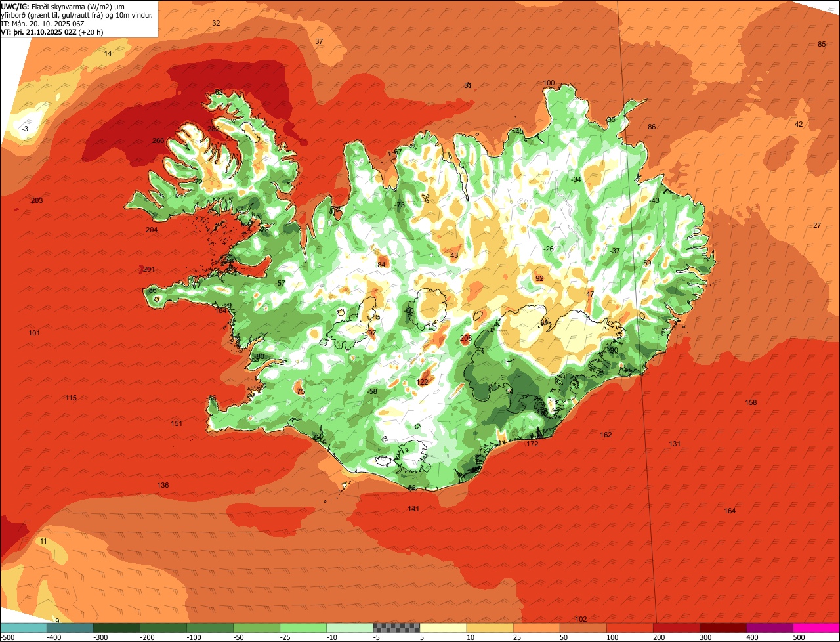Click the flux value '84' on the map

tap(381, 265)
